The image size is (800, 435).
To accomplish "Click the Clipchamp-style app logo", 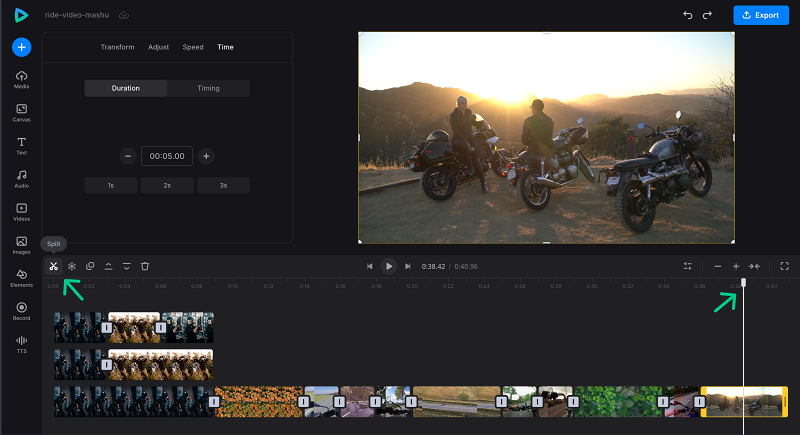I will pos(21,15).
